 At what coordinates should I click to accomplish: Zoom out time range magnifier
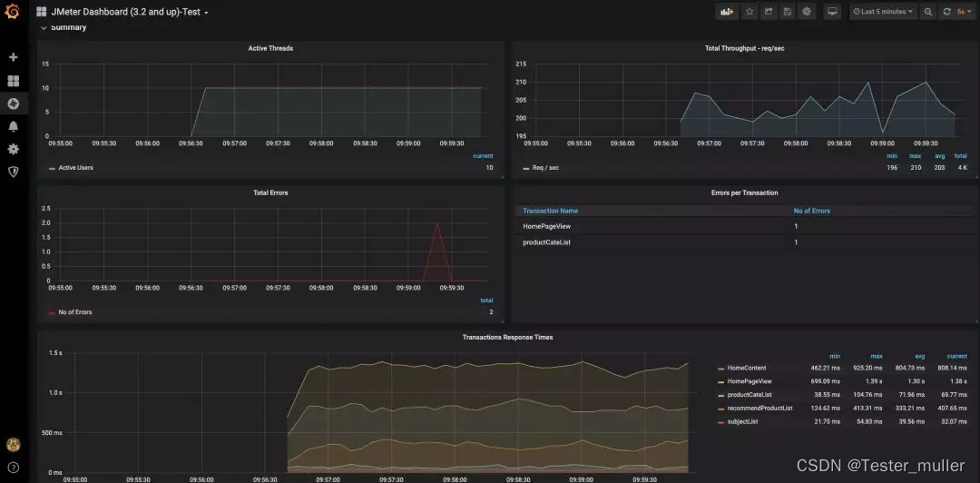(928, 11)
